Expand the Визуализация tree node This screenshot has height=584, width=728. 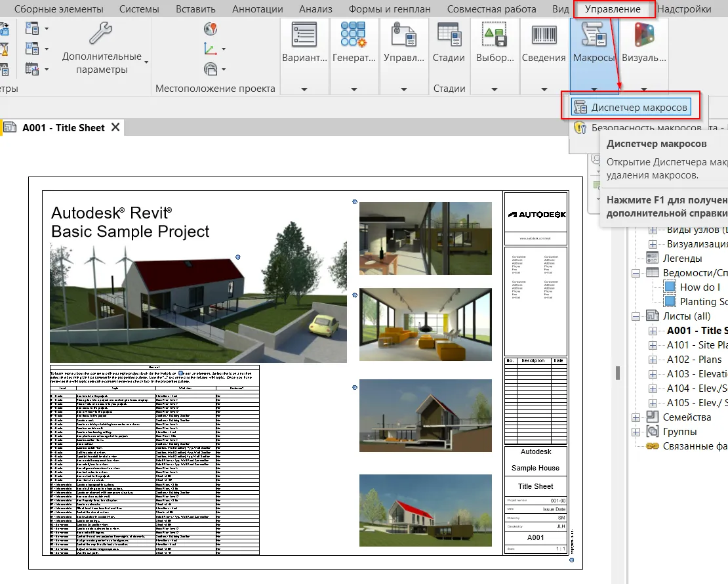click(653, 244)
